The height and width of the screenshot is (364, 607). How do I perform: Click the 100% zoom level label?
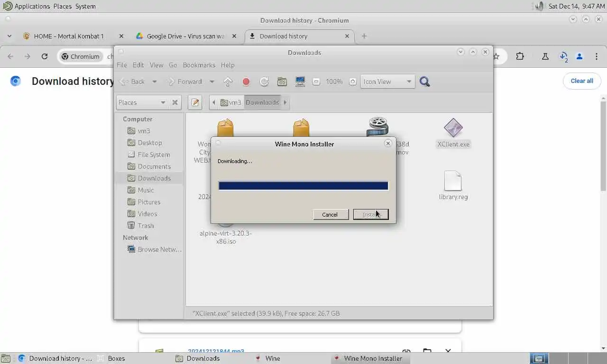pyautogui.click(x=334, y=82)
